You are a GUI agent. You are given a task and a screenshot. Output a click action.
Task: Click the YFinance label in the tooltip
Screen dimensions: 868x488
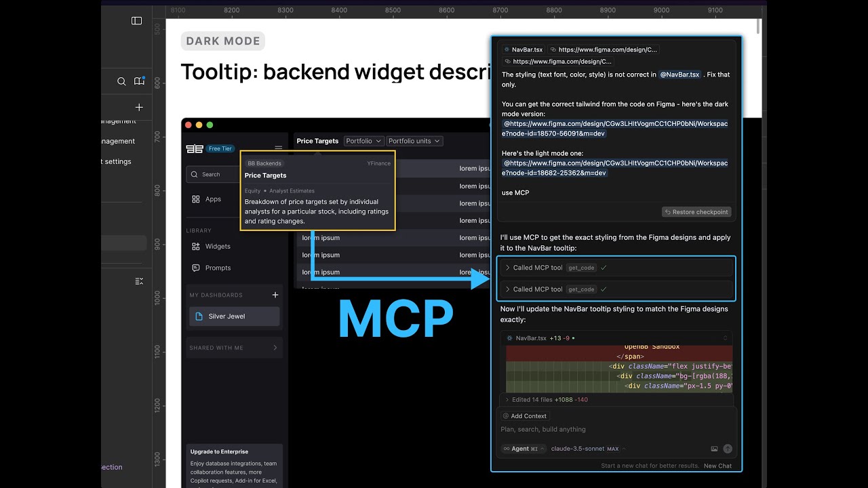click(x=379, y=163)
